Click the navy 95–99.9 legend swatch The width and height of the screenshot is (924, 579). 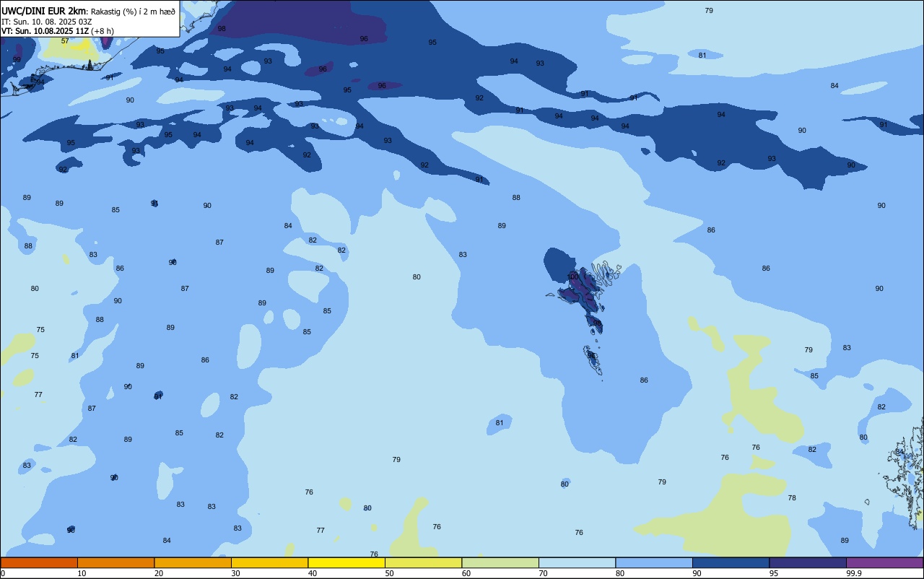coord(808,562)
